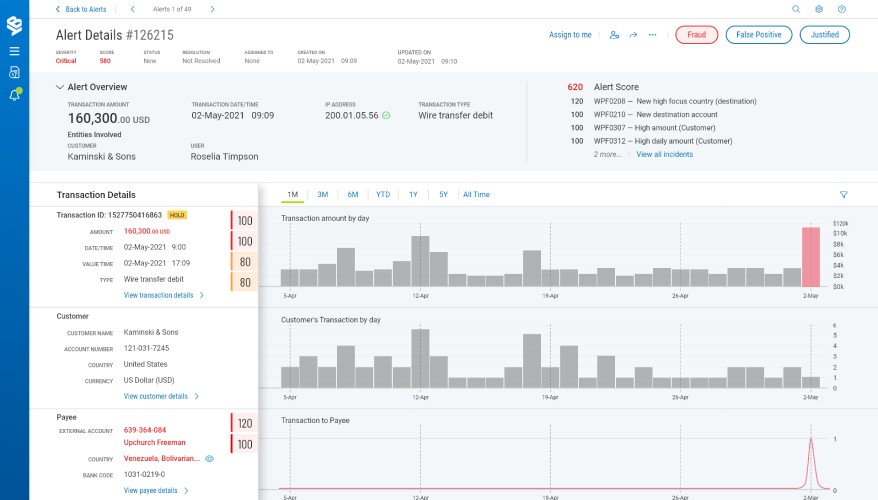Image resolution: width=878 pixels, height=500 pixels.
Task: Switch to the All Time range tab
Action: tap(476, 195)
